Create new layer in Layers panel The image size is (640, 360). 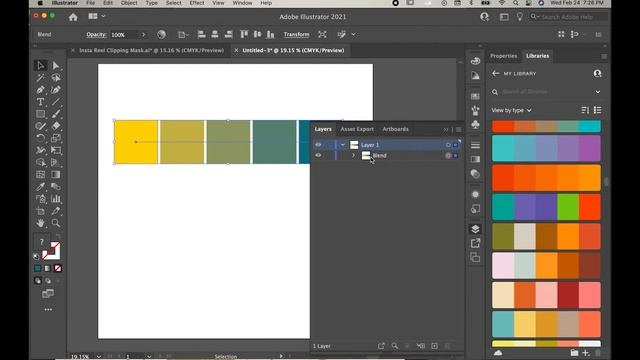click(434, 346)
